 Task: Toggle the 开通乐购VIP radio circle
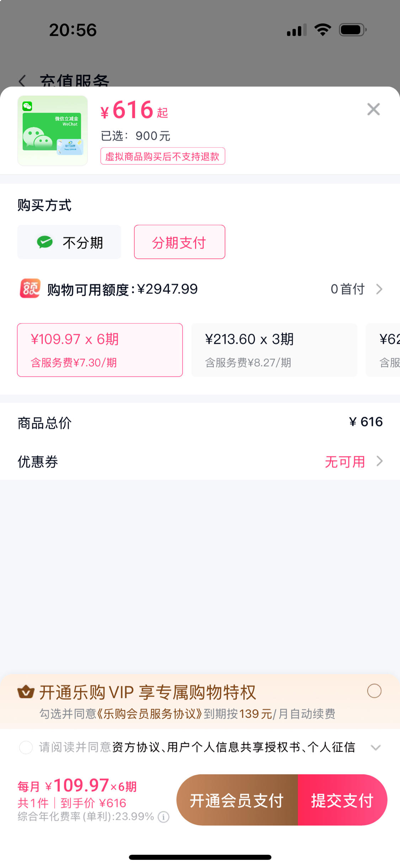tap(374, 691)
